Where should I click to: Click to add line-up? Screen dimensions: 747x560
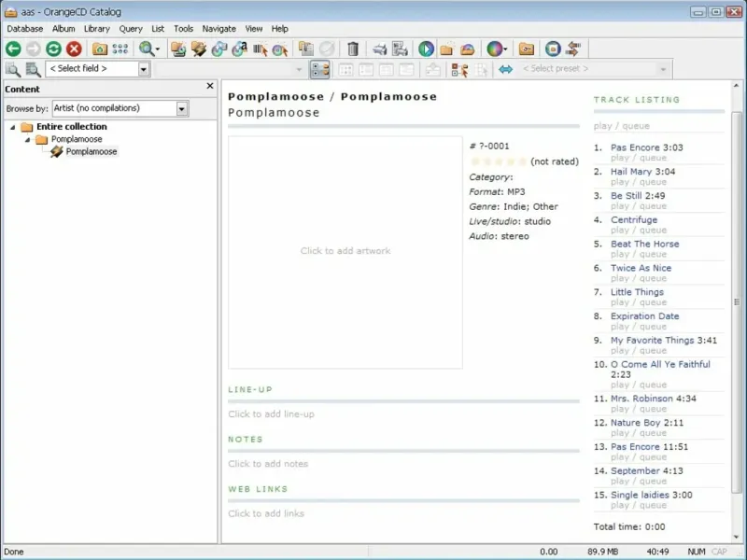click(x=271, y=414)
